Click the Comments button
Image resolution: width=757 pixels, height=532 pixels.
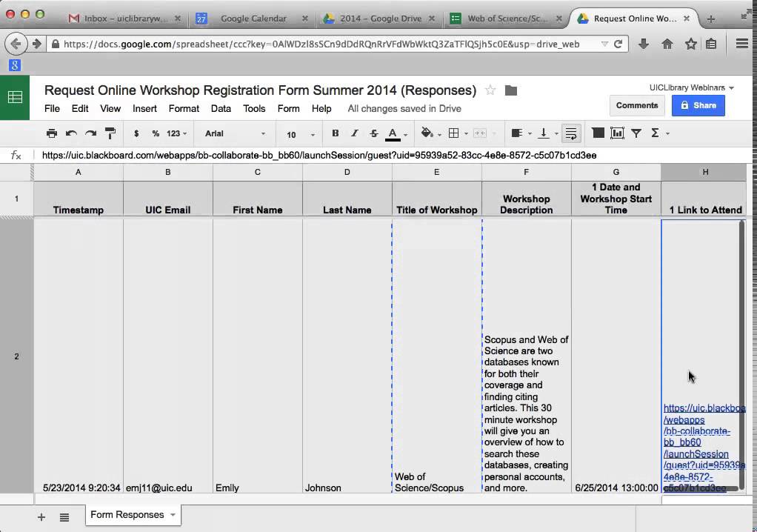pyautogui.click(x=637, y=105)
